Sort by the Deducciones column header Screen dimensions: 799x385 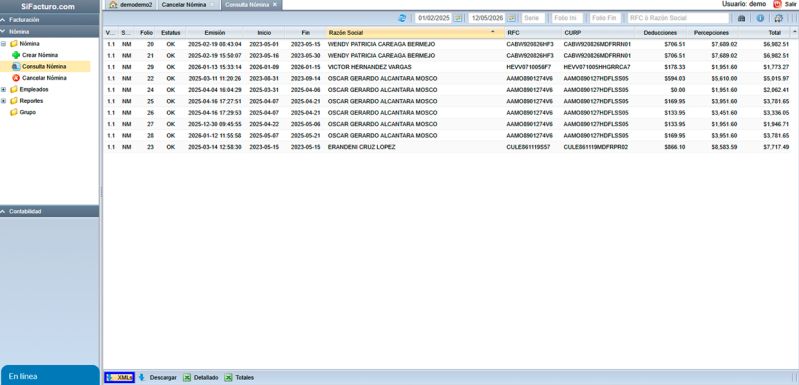[660, 33]
